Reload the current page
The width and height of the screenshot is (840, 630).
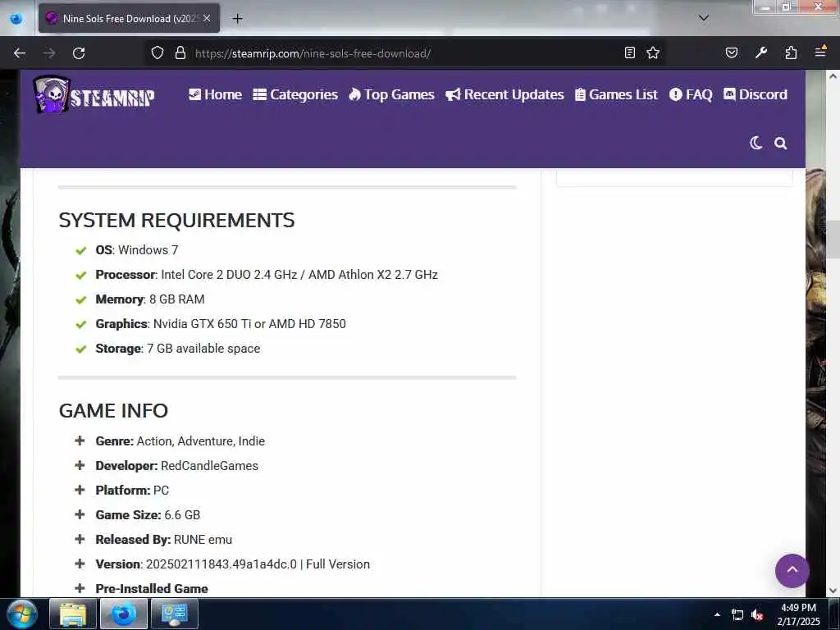click(79, 53)
